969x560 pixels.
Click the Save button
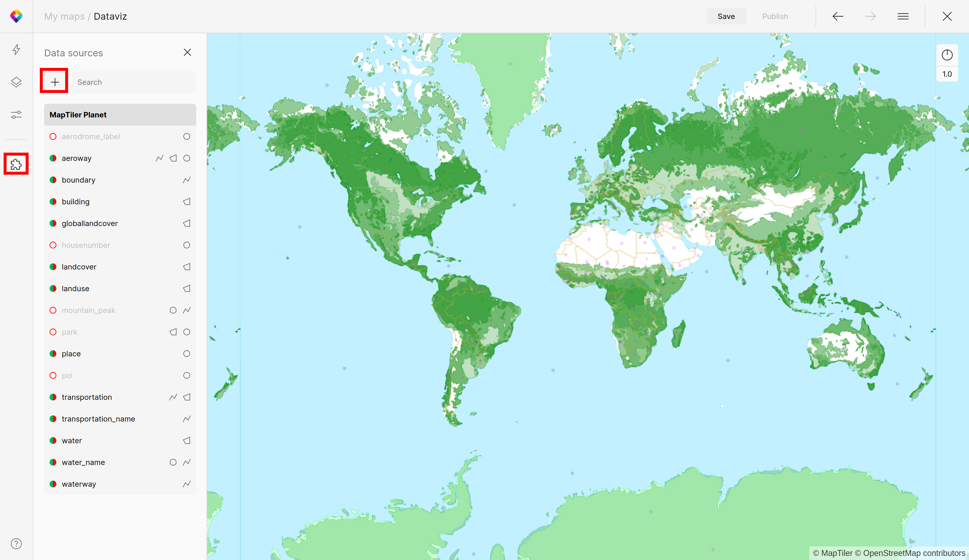coord(726,16)
